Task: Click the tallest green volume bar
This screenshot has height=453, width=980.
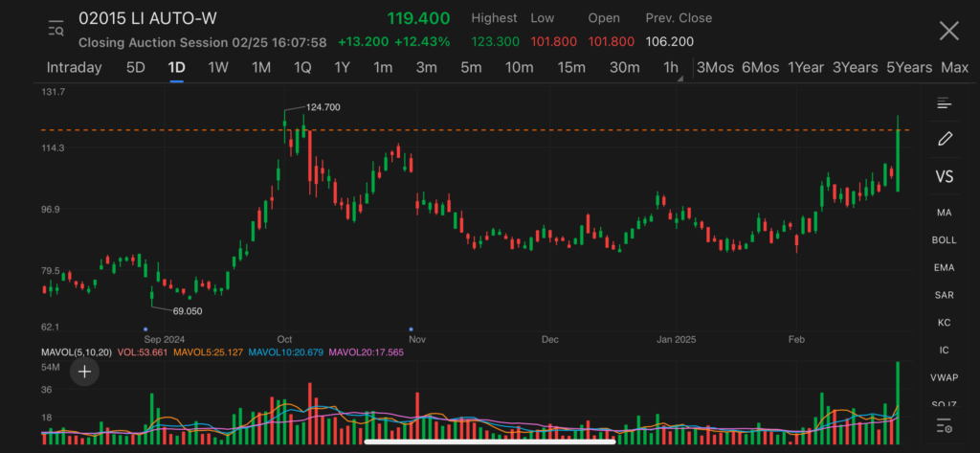Action: [x=898, y=403]
